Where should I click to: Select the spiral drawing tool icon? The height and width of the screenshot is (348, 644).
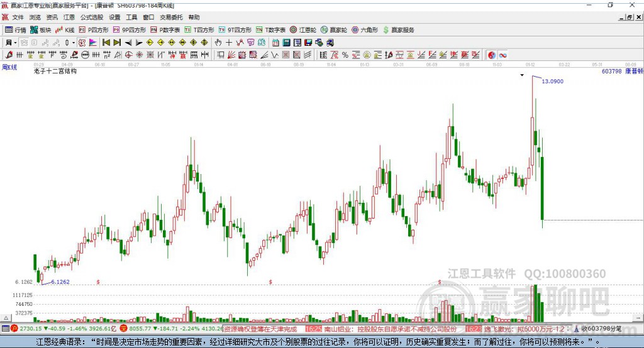(x=64, y=55)
